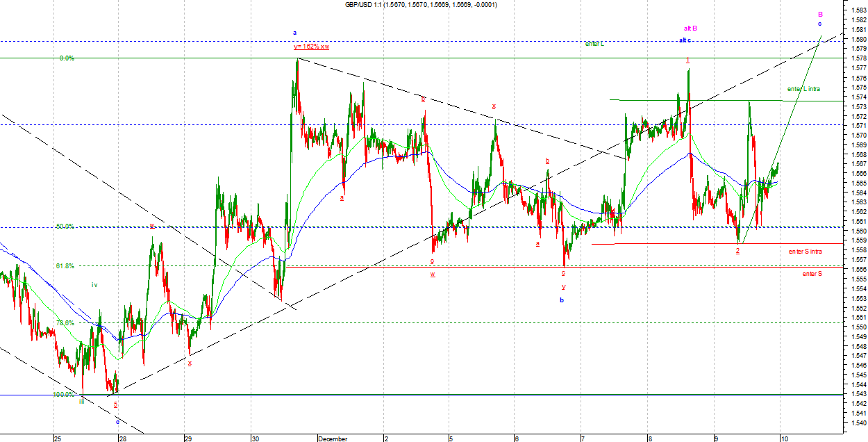This screenshot has width=868, height=442.
Task: Select the olive 'iv' wave label
Action: click(x=94, y=285)
